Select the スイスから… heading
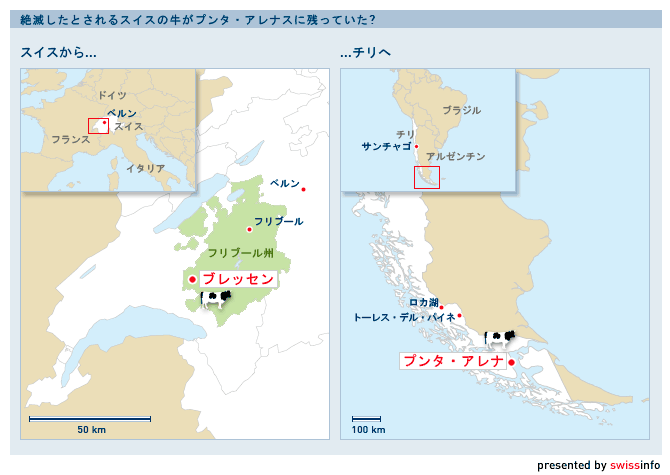670x475 pixels. coord(59,52)
